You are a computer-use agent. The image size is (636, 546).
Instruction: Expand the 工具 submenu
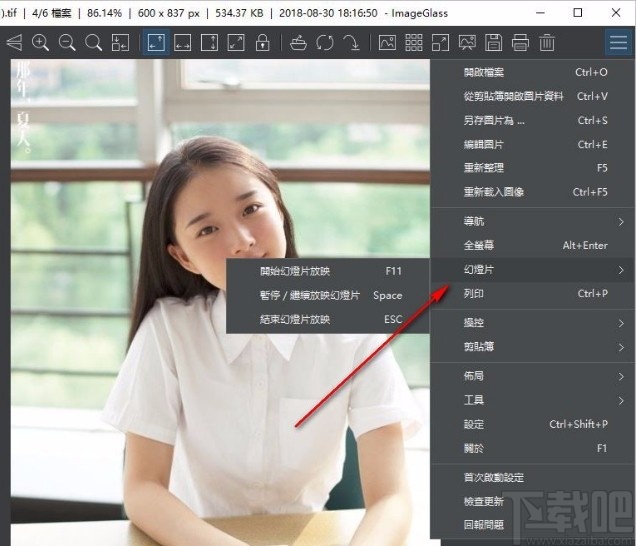pos(533,400)
